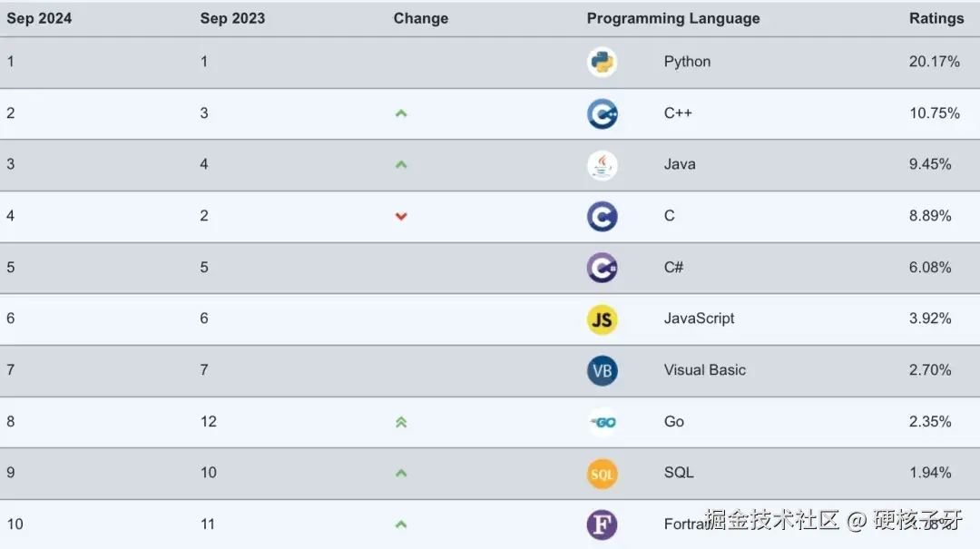
Task: Click the yellow JS JavaScript icon
Action: coord(602,319)
